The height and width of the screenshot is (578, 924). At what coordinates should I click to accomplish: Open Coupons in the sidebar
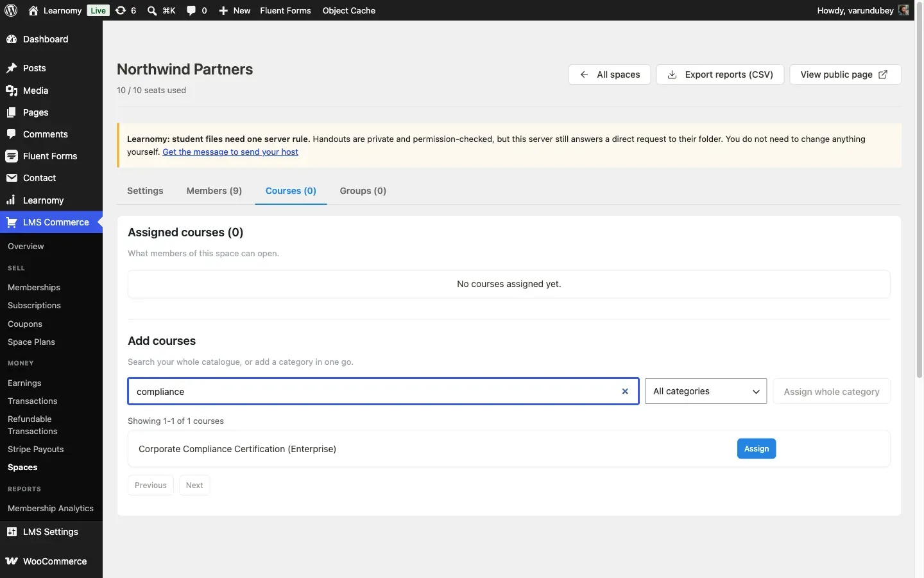pyautogui.click(x=25, y=324)
